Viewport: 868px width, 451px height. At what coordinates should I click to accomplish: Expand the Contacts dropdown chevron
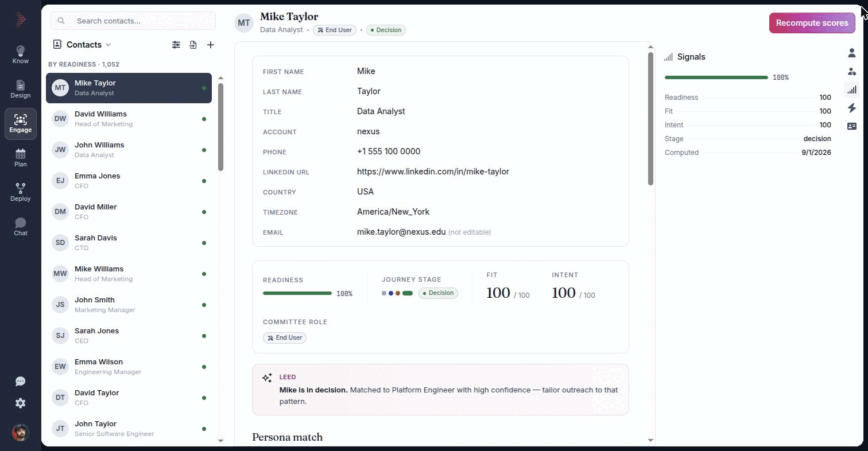(x=108, y=45)
